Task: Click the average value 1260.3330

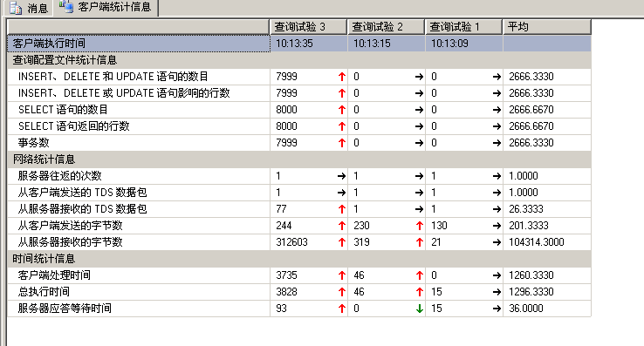Action: pyautogui.click(x=531, y=275)
